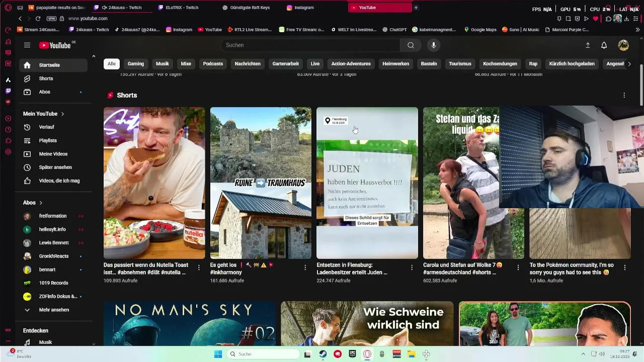Image resolution: width=644 pixels, height=362 pixels.
Task: Open options for Carola und Stefan short
Action: click(518, 267)
